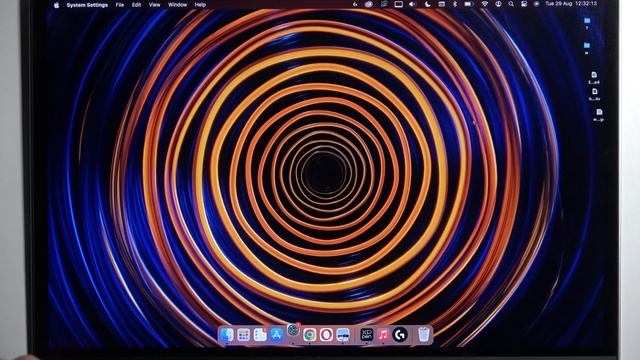Open the Help menu
This screenshot has height=360, width=640.
point(200,5)
